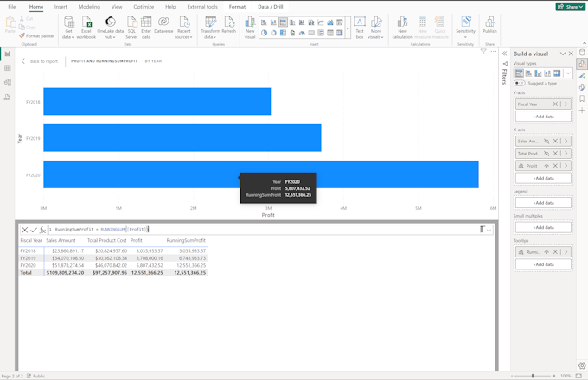Hide the Profit field in X-axis
This screenshot has width=588, height=380.
click(x=546, y=166)
